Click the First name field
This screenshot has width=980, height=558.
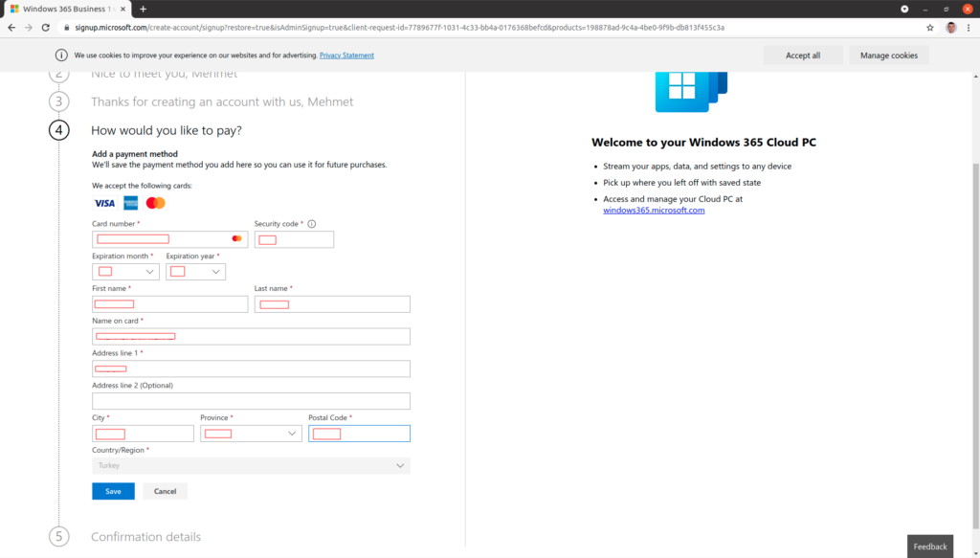click(170, 304)
